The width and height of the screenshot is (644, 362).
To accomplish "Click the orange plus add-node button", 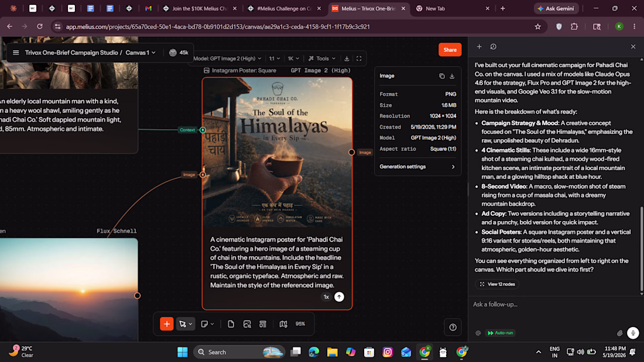I will [167, 324].
